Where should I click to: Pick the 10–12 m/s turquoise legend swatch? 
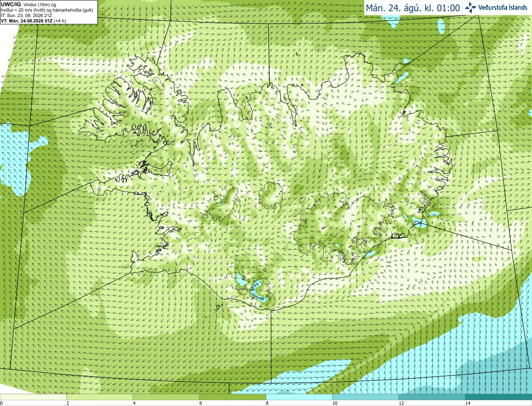(x=366, y=397)
